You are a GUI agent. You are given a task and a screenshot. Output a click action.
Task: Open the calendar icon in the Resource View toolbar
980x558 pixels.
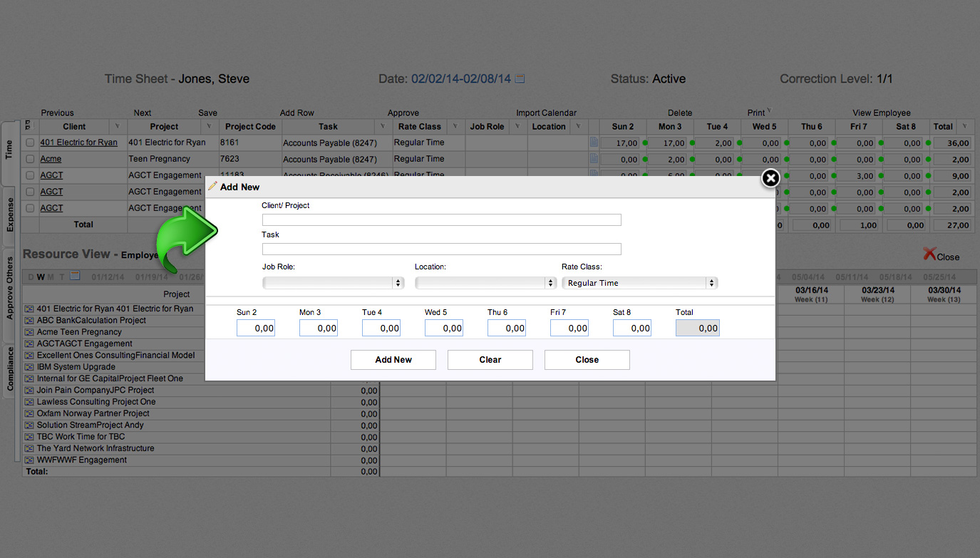click(74, 277)
